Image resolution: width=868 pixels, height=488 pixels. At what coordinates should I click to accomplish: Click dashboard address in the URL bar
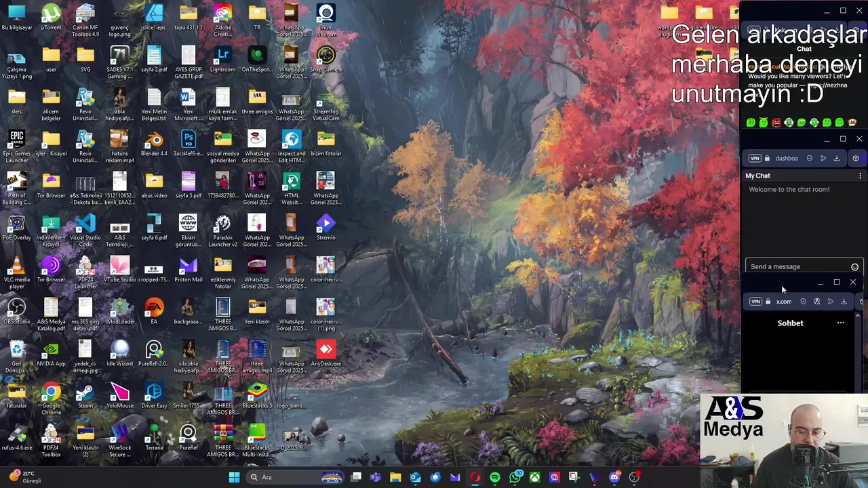pos(787,158)
